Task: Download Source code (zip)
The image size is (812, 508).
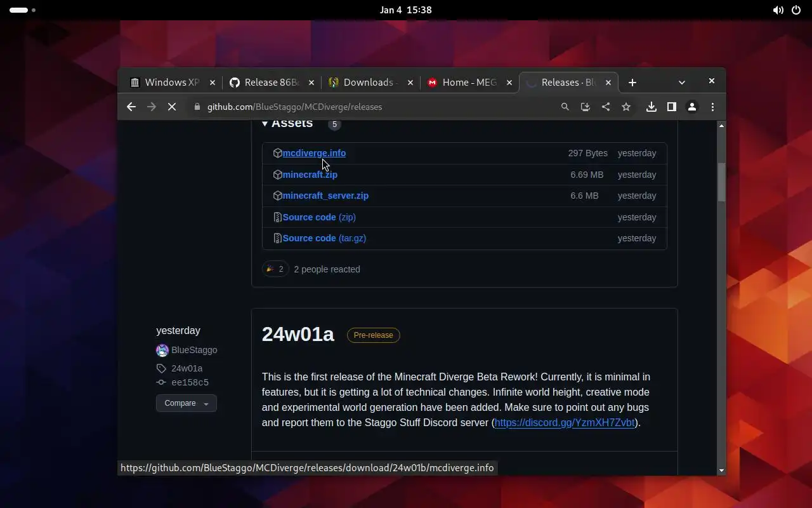Action: click(319, 217)
